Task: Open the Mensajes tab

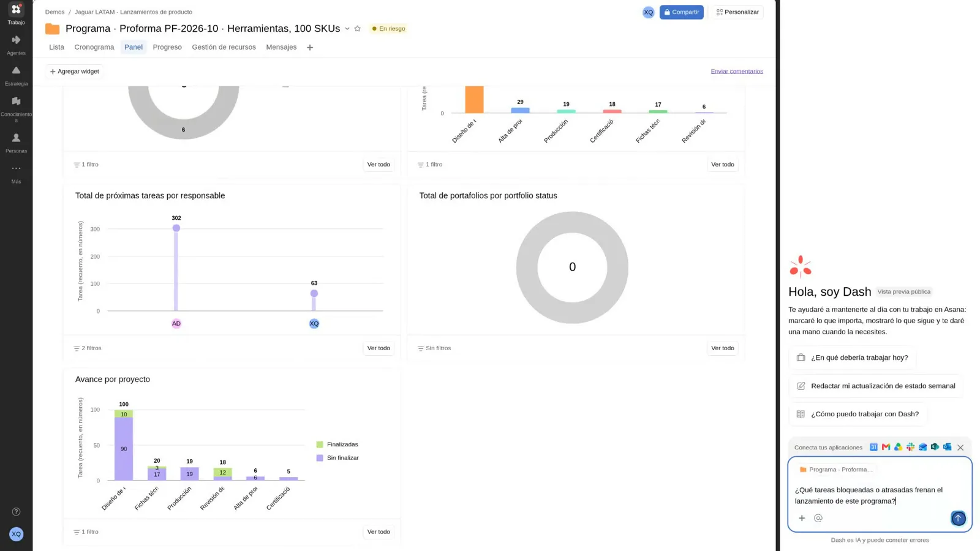Action: click(x=281, y=47)
